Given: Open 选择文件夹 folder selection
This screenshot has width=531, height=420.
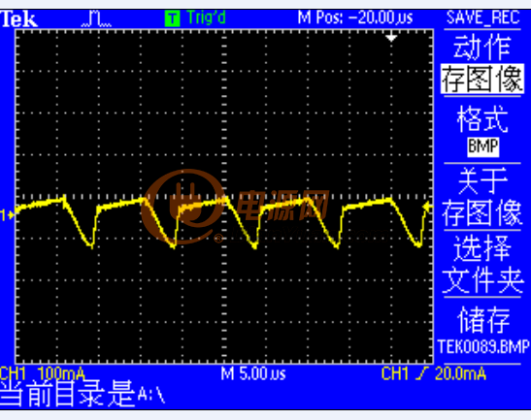Looking at the screenshot, I should click(482, 265).
